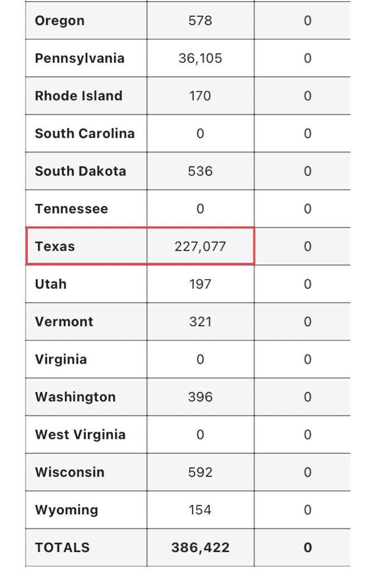The width and height of the screenshot is (392, 570).
Task: Click Wisconsin's 592 value
Action: [x=200, y=472]
